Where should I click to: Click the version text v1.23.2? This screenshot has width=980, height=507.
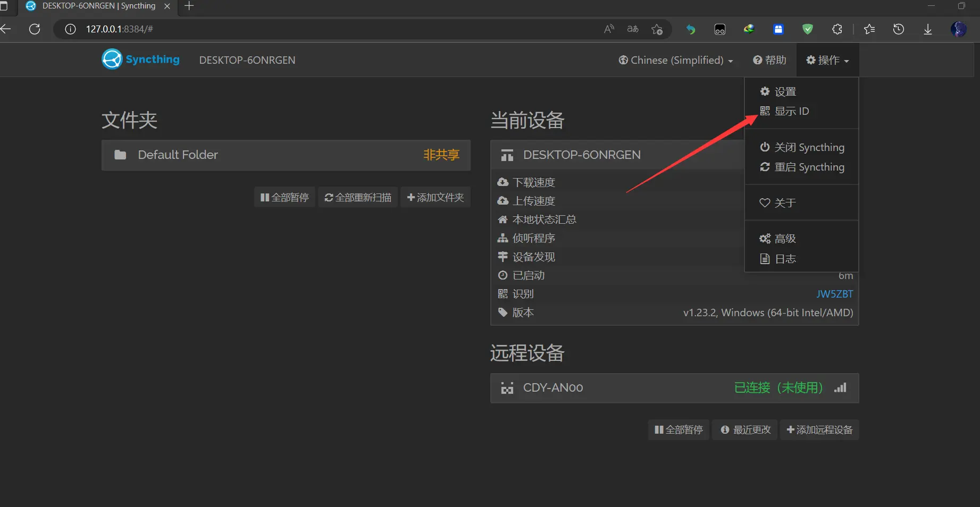768,312
